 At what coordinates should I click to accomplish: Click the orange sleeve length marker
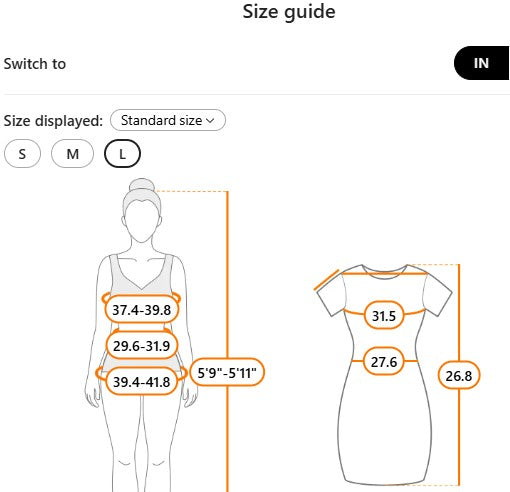pyautogui.click(x=327, y=280)
